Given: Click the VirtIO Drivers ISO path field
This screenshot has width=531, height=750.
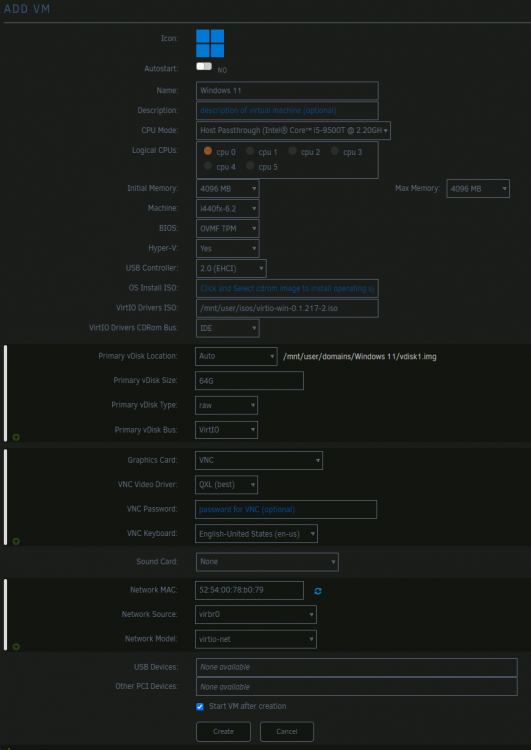Looking at the screenshot, I should pos(287,309).
